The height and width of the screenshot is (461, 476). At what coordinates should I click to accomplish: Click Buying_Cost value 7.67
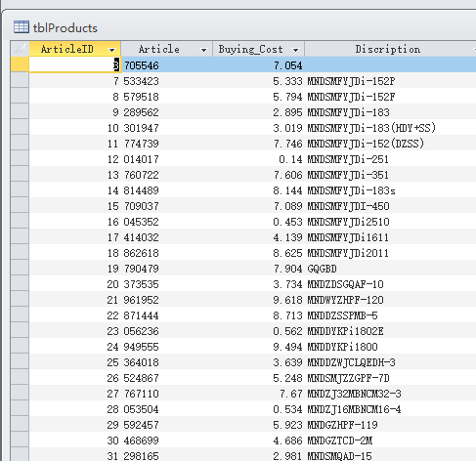291,394
